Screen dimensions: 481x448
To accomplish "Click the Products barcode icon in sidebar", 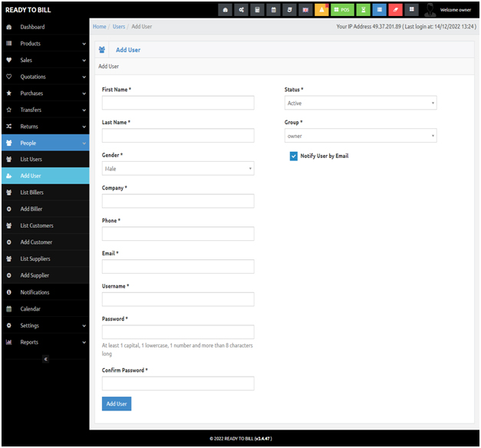I will click(9, 43).
